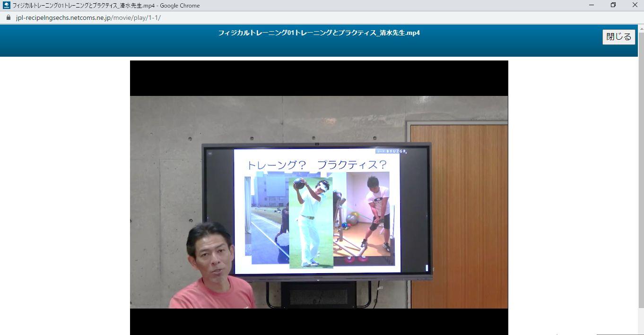Click the 閉じる button in the header
The height and width of the screenshot is (335, 644).
pos(618,37)
